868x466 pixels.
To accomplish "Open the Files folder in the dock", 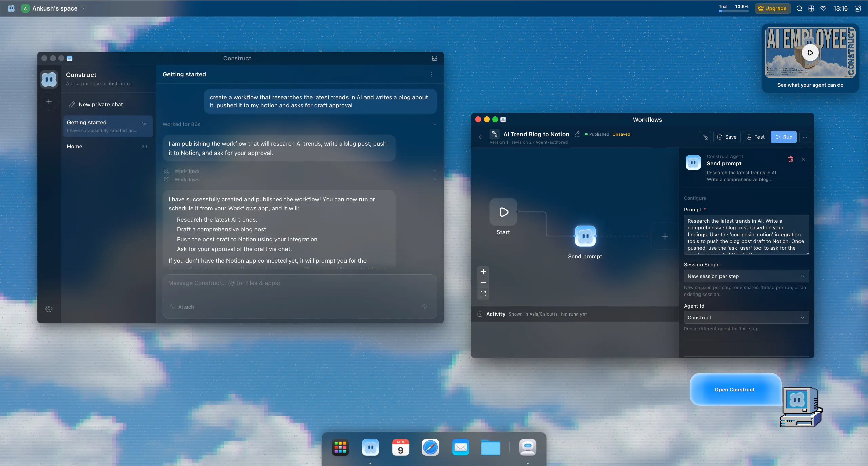I will pos(491,448).
